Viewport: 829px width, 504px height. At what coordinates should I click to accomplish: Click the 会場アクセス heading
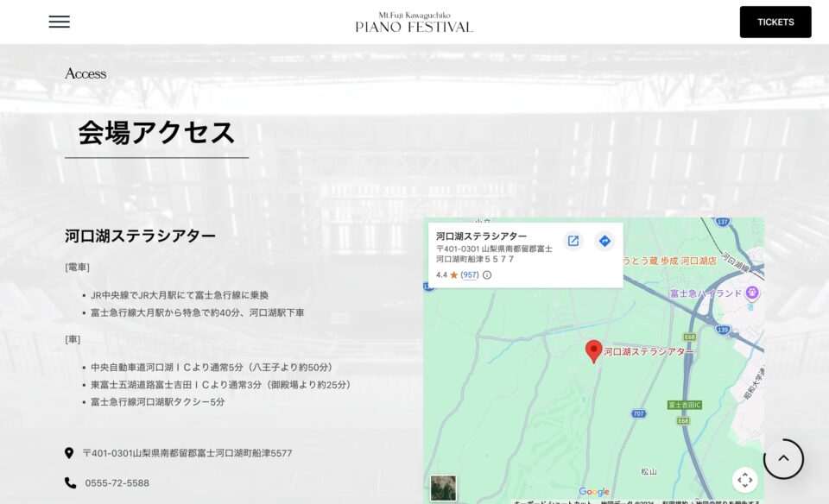pyautogui.click(x=156, y=133)
